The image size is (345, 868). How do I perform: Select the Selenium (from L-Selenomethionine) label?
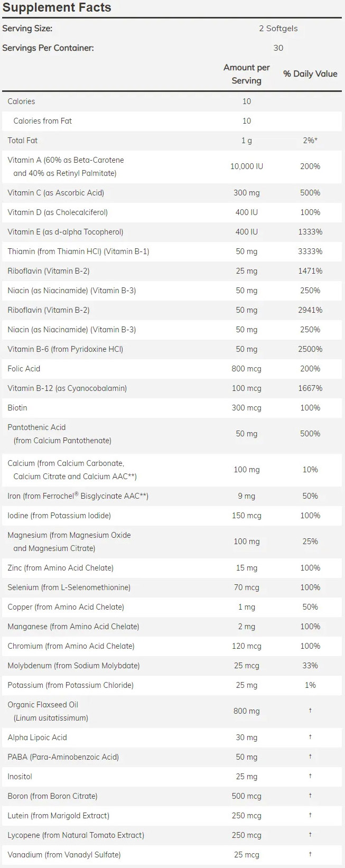[69, 587]
